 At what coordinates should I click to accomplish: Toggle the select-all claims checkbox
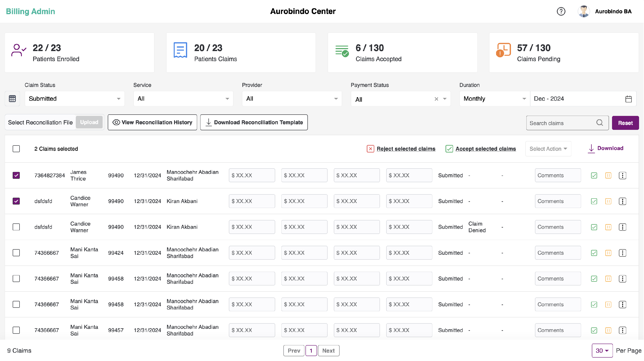[16, 149]
